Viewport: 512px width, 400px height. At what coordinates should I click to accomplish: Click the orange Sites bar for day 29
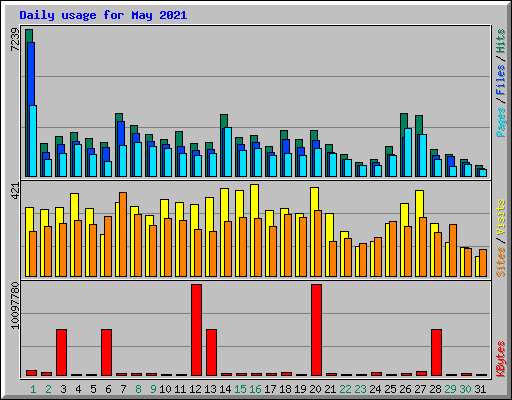[453, 250]
